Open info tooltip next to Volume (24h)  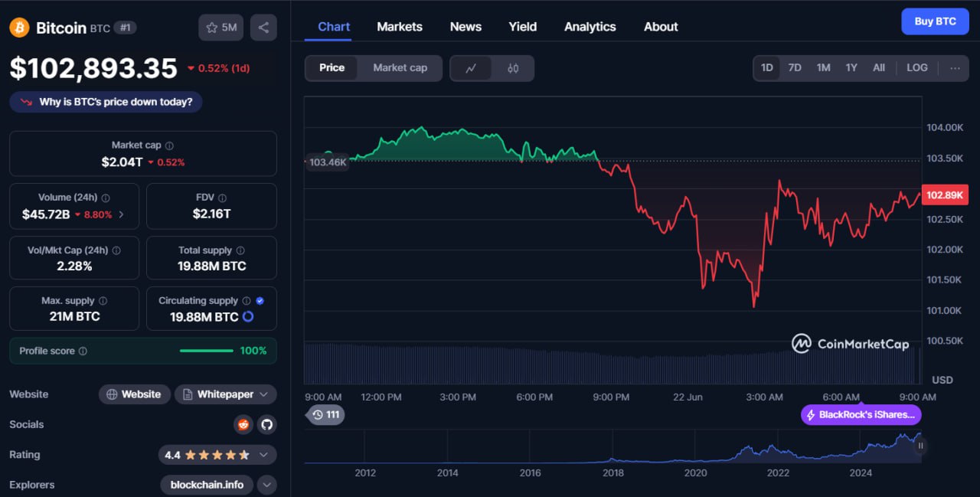(x=106, y=198)
